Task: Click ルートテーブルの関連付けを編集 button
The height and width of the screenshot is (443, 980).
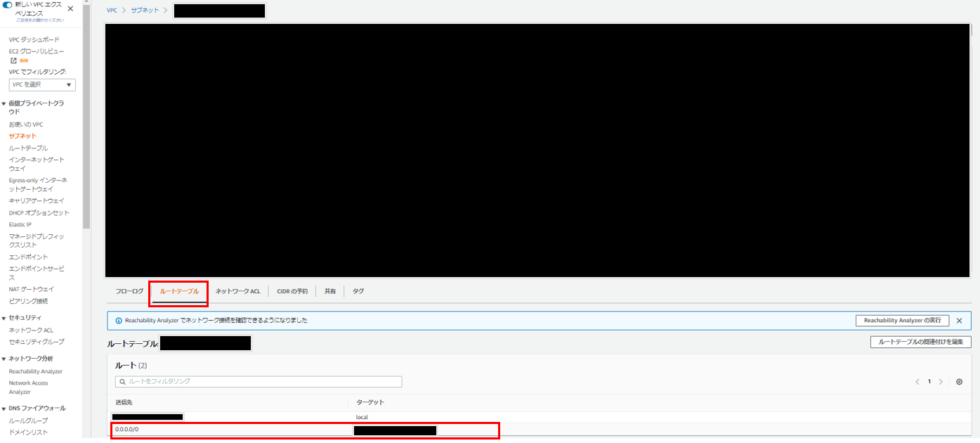Action: coord(920,342)
